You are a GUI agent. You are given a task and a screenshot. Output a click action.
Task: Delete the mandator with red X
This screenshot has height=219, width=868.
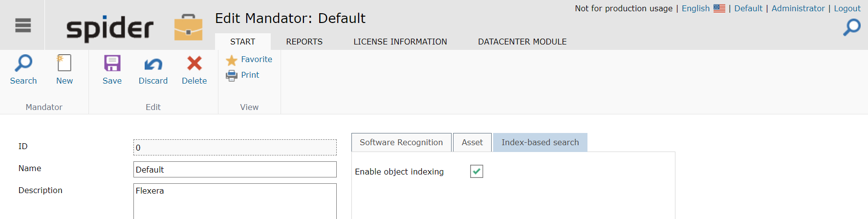[x=195, y=63]
